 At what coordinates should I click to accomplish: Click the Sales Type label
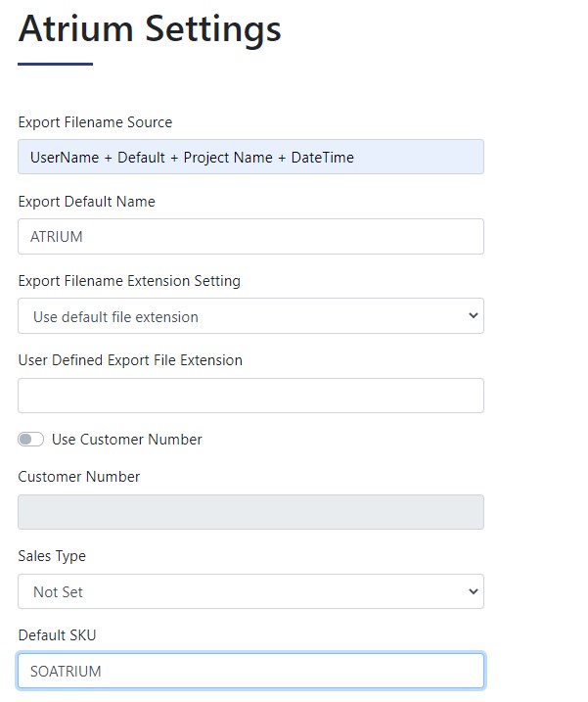pyautogui.click(x=52, y=555)
